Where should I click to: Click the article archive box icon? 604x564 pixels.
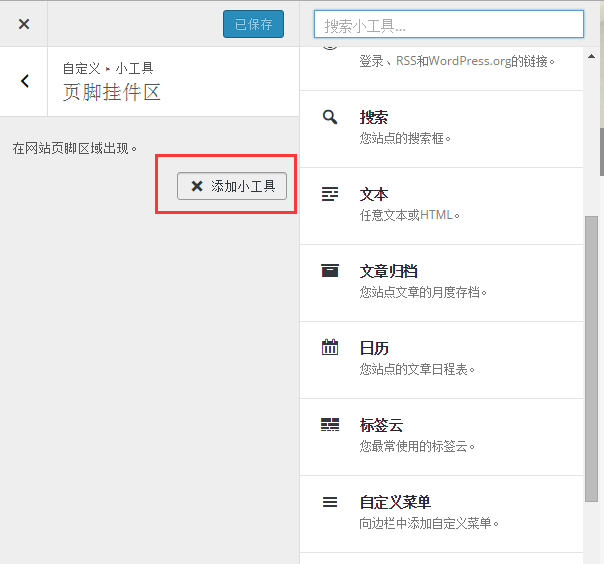coord(330,271)
